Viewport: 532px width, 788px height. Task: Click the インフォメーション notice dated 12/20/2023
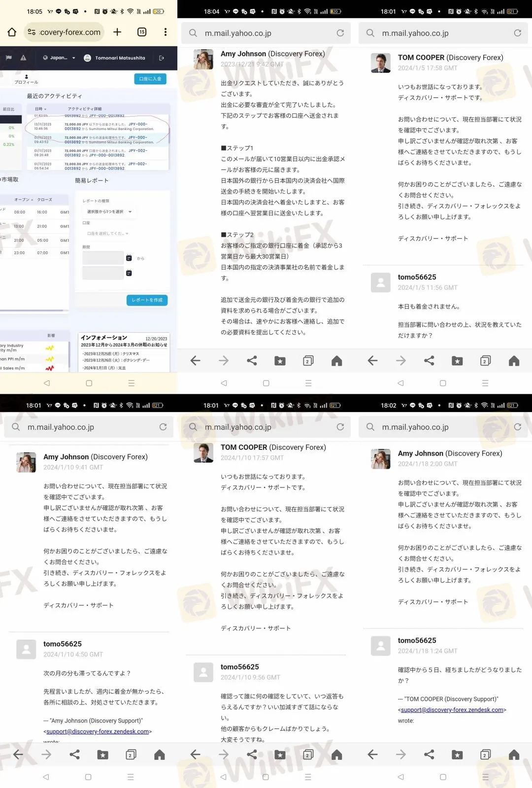124,352
